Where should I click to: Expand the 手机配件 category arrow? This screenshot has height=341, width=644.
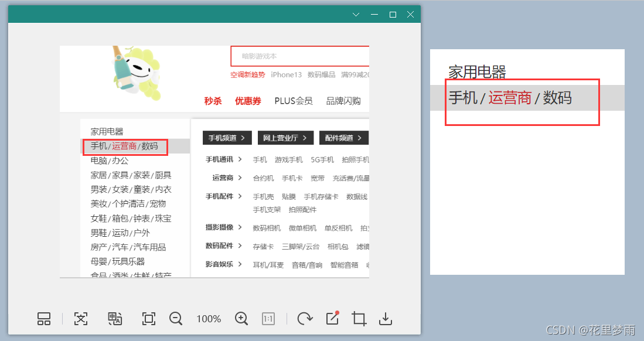[x=240, y=196]
